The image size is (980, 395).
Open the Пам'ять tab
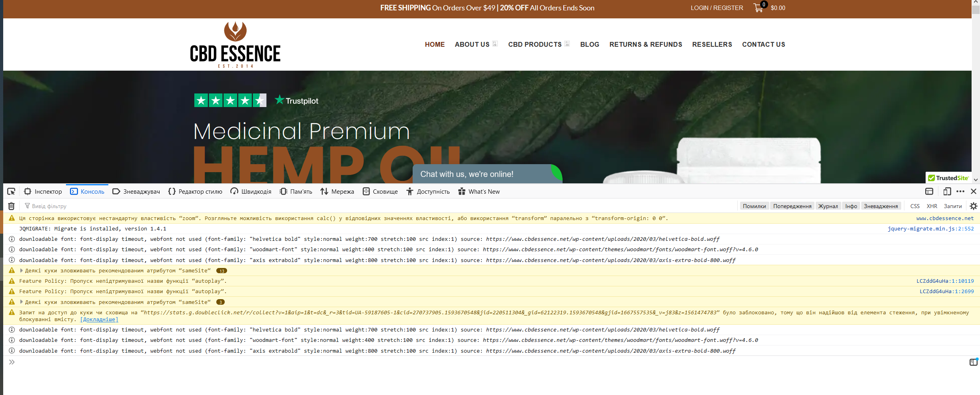[x=296, y=192]
